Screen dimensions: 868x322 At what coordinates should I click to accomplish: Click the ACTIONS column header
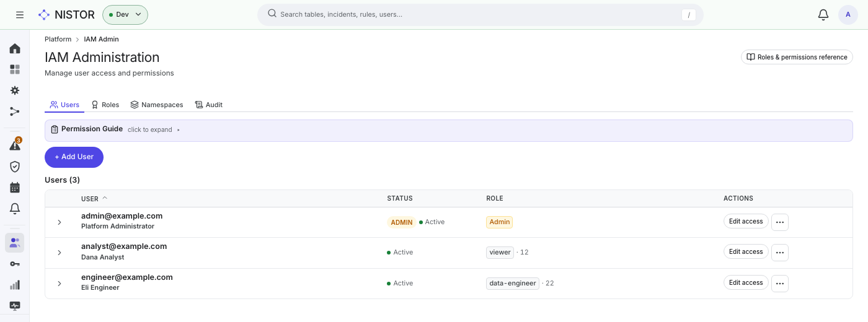click(x=738, y=198)
